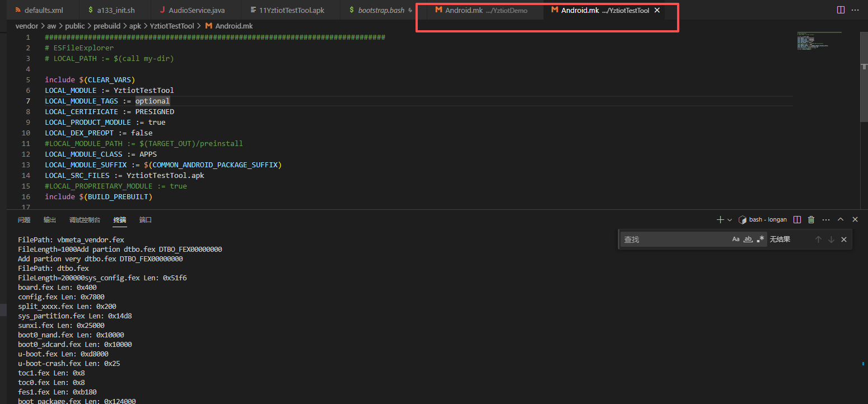This screenshot has height=404, width=868.
Task: Switch to AudioService.java tab
Action: (x=189, y=10)
